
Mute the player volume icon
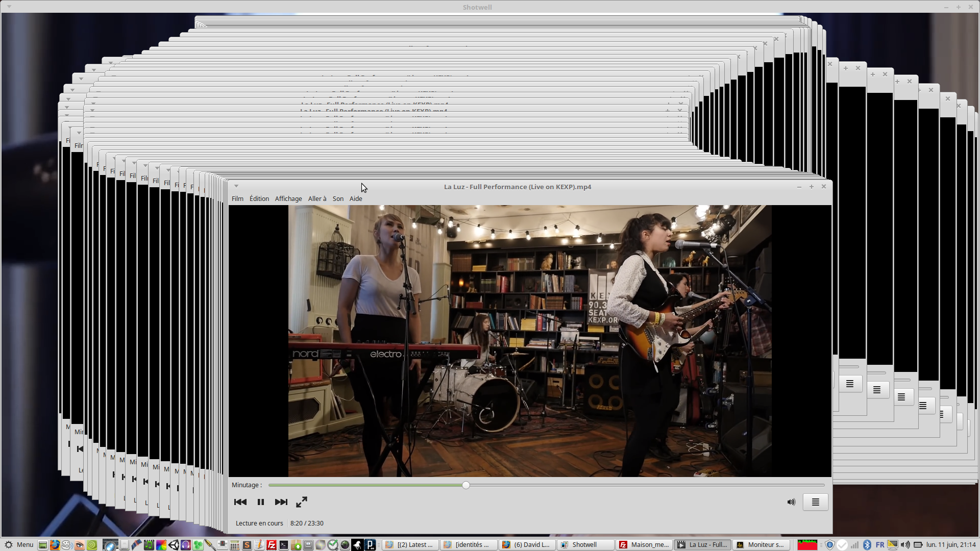(791, 502)
